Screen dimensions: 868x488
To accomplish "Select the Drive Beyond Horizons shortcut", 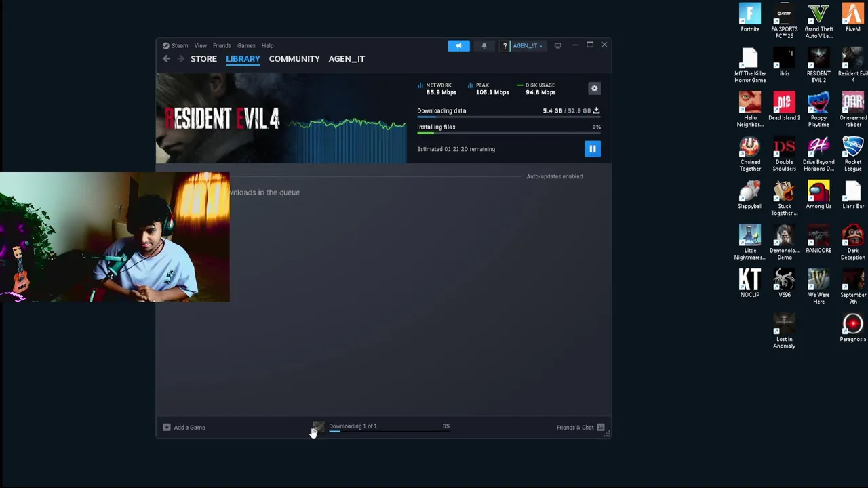I will [x=818, y=154].
